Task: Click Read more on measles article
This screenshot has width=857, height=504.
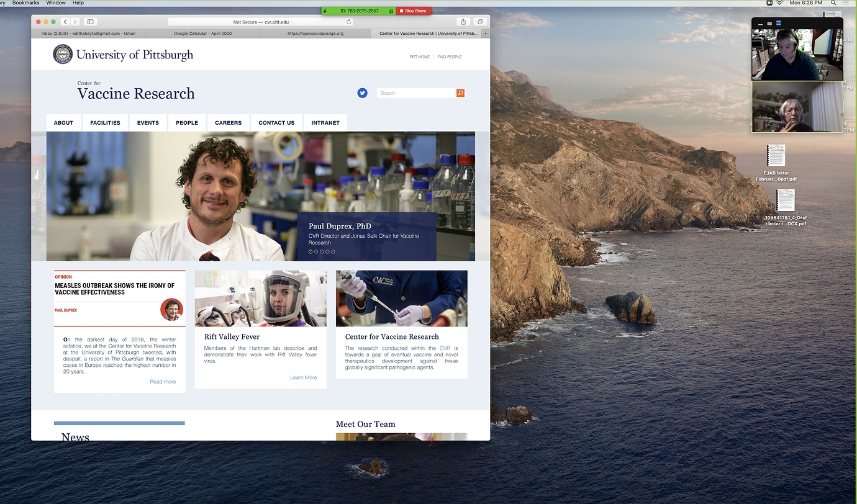Action: 163,382
